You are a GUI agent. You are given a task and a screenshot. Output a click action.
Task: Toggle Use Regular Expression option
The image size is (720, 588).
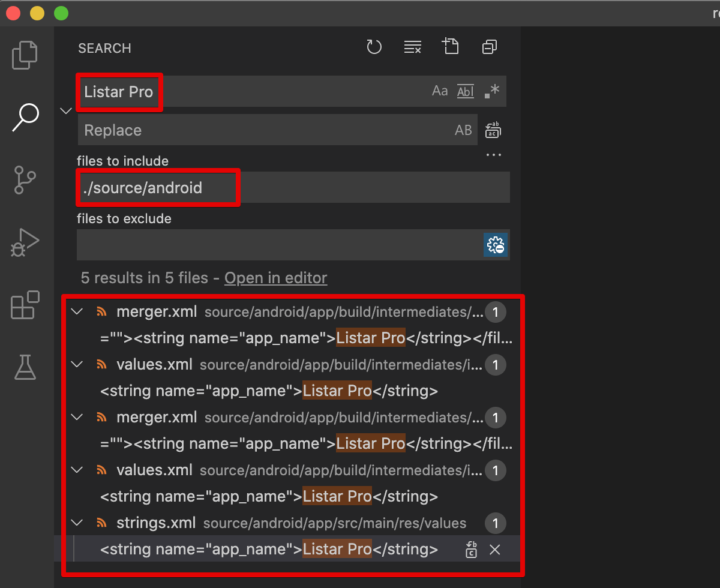pos(491,91)
